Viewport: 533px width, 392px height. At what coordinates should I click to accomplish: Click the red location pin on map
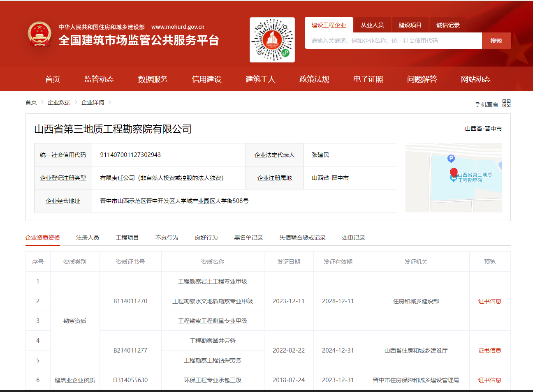[454, 173]
